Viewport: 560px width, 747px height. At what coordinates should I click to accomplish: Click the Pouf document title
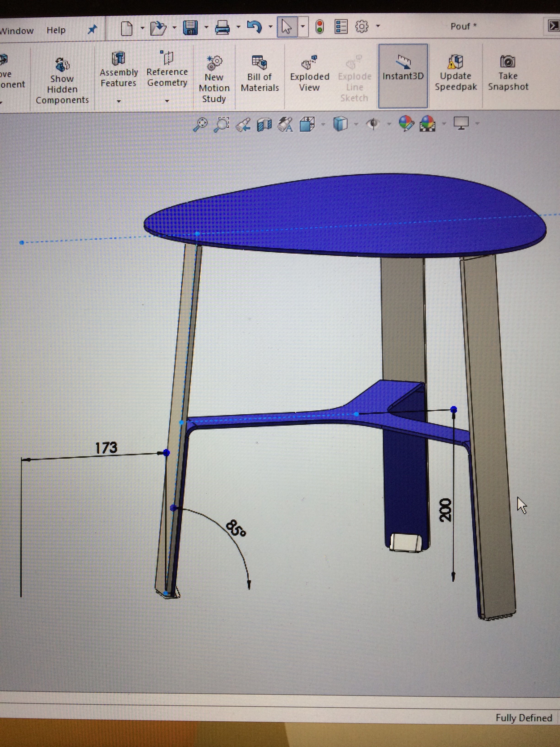[x=463, y=26]
